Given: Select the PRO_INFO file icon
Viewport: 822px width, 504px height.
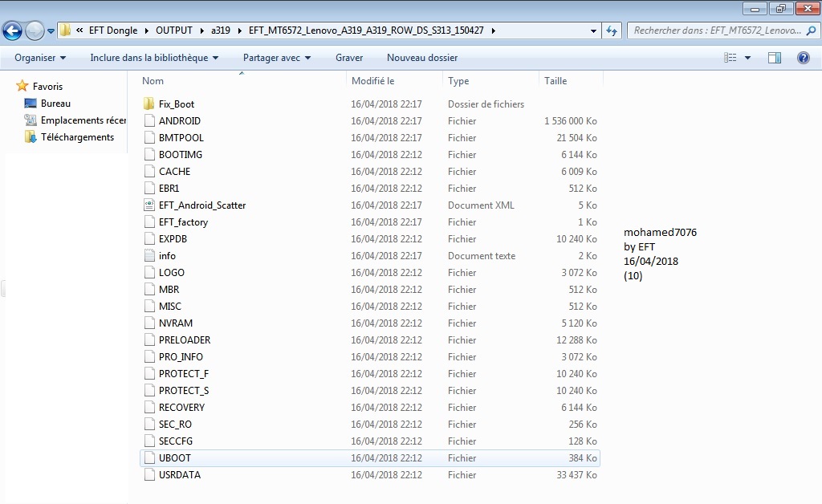Looking at the screenshot, I should click(149, 357).
